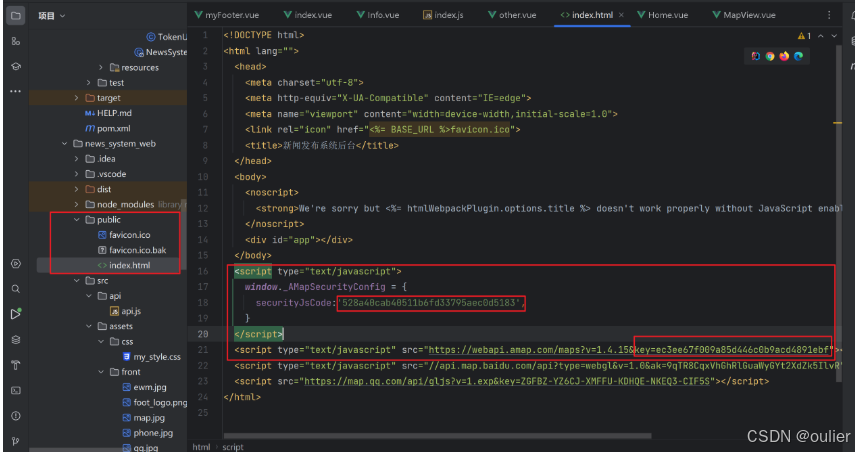Select foot_logo.png in project tree
This screenshot has height=452, width=855.
coord(154,402)
